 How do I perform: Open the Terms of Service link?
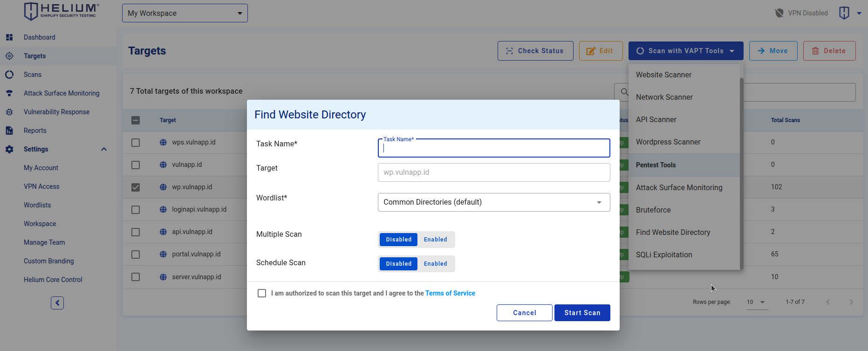pos(450,293)
